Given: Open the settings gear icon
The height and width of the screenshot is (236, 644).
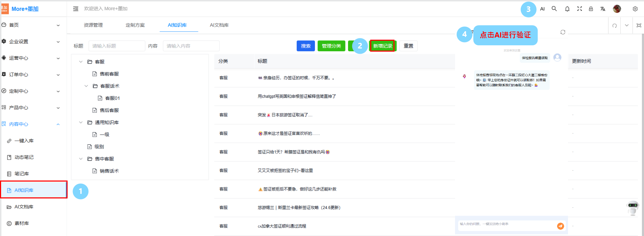Looking at the screenshot, I should [635, 9].
